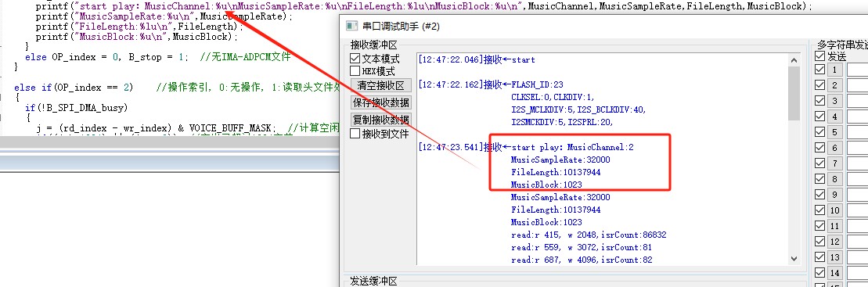Toggle the checkbox beside string row 11
Screen dimensions: 868x287
point(819,226)
